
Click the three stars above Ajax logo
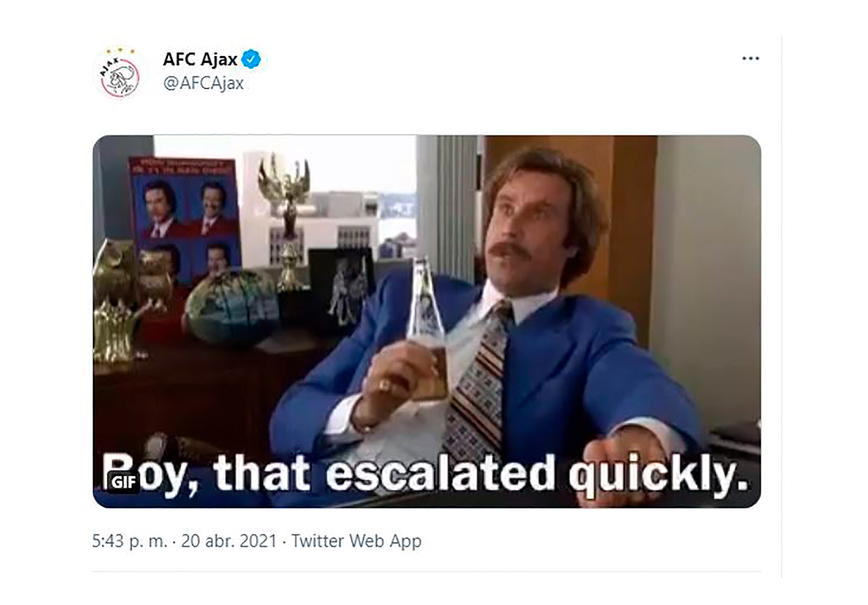pyautogui.click(x=120, y=51)
